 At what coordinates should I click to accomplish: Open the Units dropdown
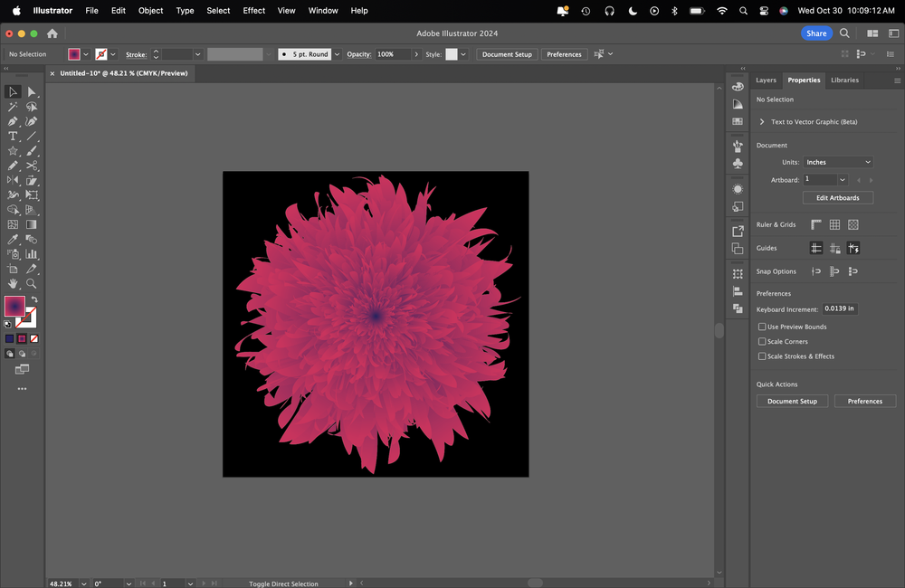coord(838,163)
